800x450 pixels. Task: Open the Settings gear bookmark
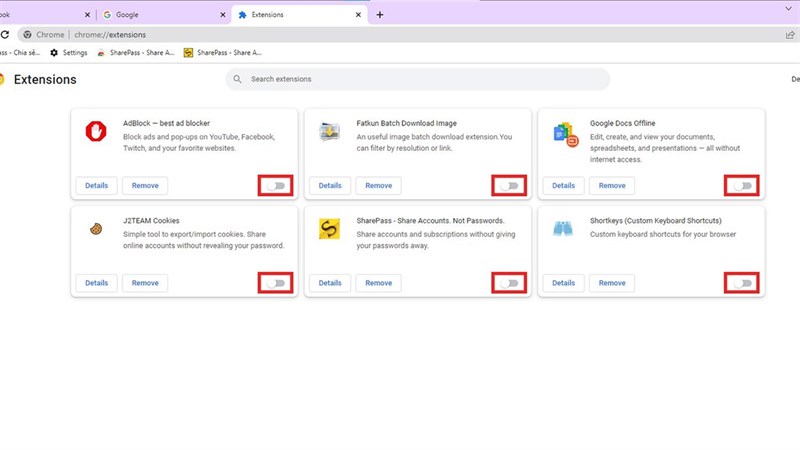69,53
